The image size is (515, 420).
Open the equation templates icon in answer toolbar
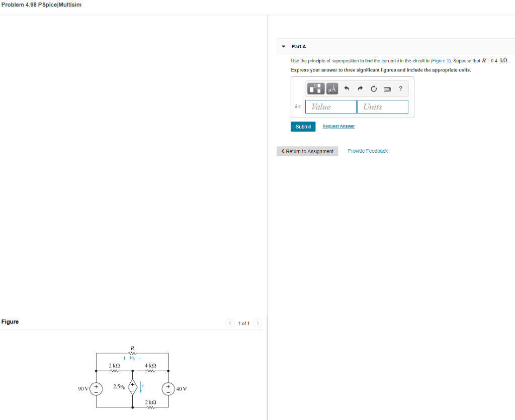click(x=316, y=88)
